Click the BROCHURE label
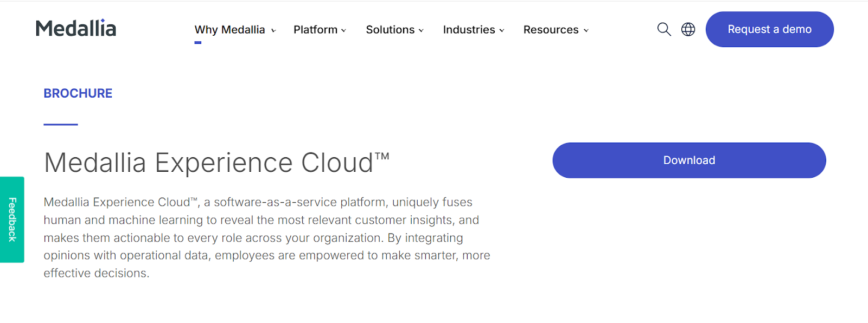Screen dimensions: 868x323 tap(78, 93)
